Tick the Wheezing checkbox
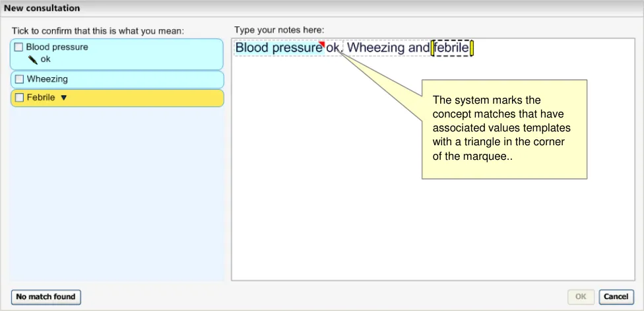644x311 pixels. pos(18,79)
